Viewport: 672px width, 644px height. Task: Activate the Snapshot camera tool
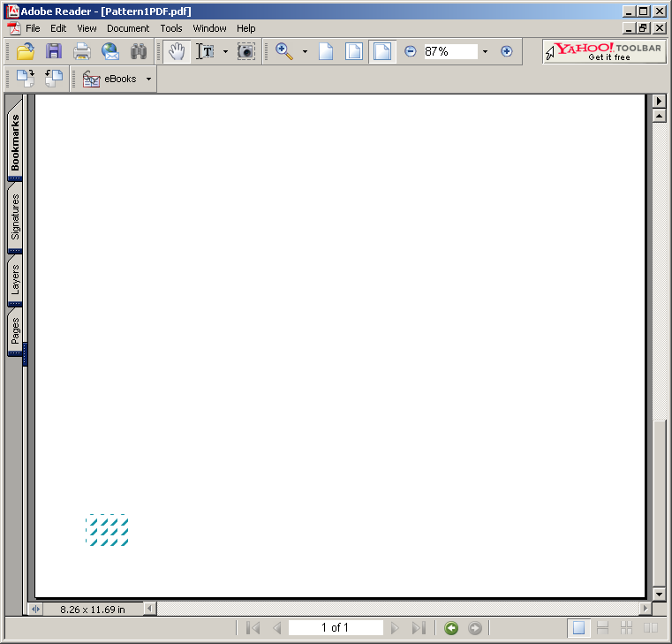pyautogui.click(x=246, y=51)
